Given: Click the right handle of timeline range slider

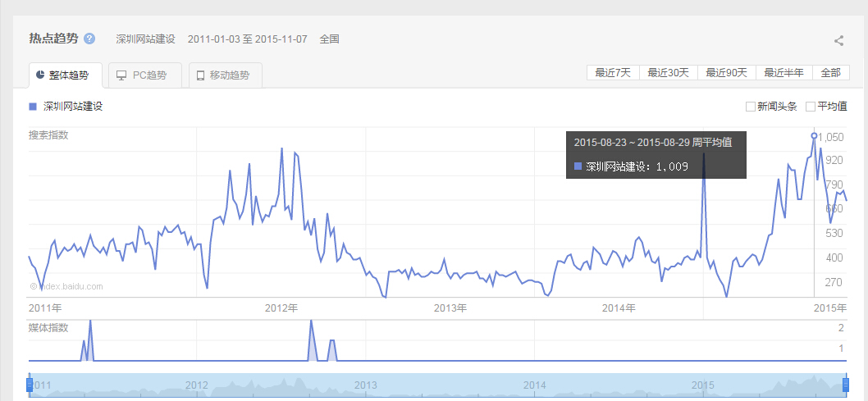Looking at the screenshot, I should click(x=846, y=385).
